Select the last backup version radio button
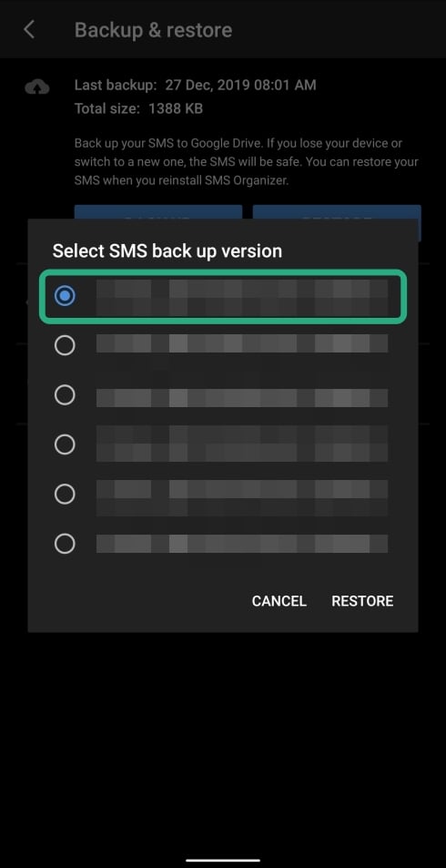The height and width of the screenshot is (868, 446). tap(65, 544)
